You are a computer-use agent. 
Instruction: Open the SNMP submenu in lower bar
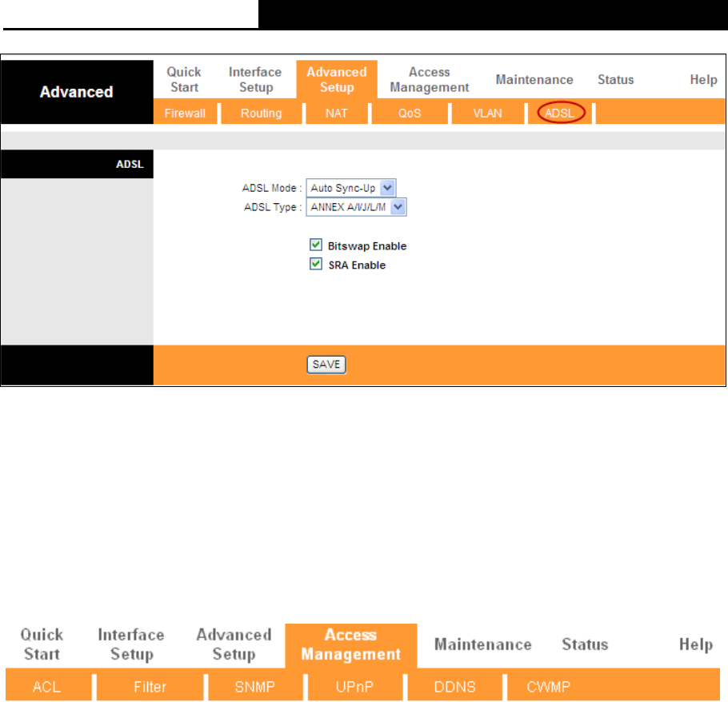(255, 687)
